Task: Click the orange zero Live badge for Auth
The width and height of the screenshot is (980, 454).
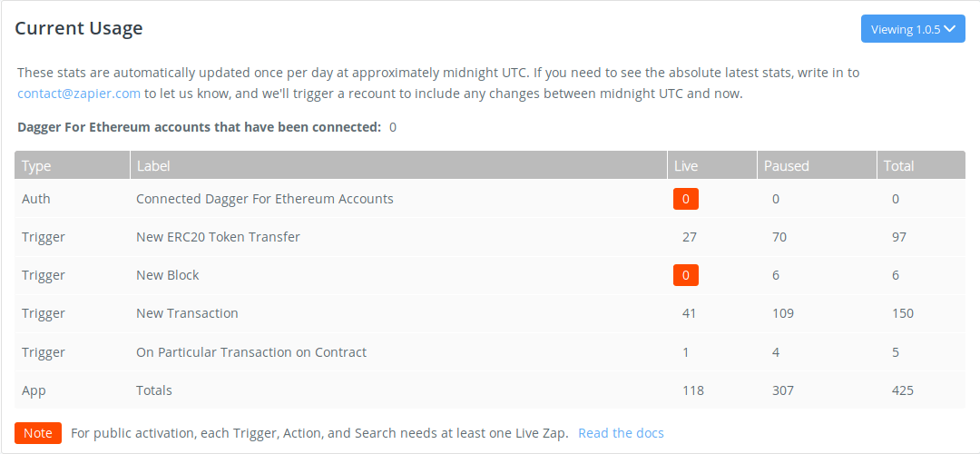Action: [686, 199]
